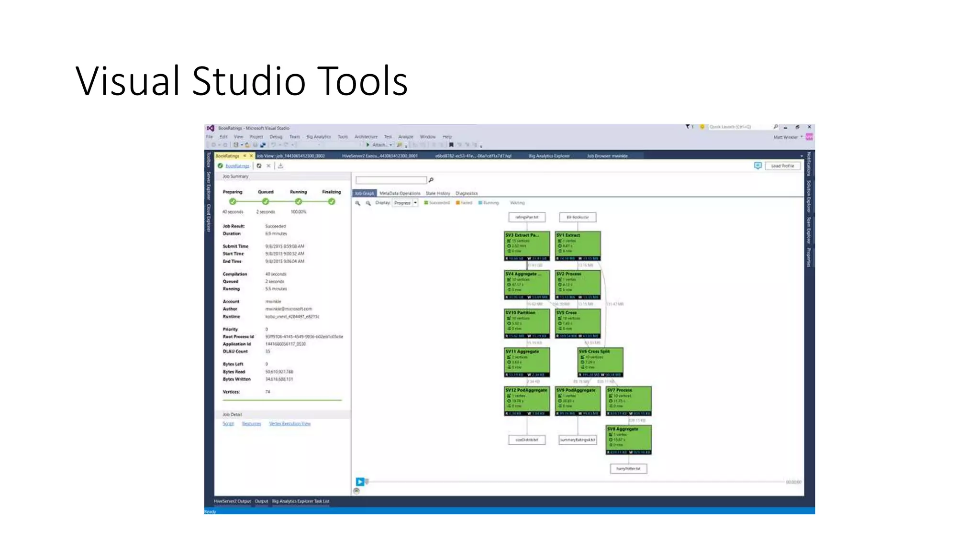This screenshot has height=551, width=980.
Task: Click the refresh job icon beside BookRatings link
Action: pyautogui.click(x=259, y=166)
